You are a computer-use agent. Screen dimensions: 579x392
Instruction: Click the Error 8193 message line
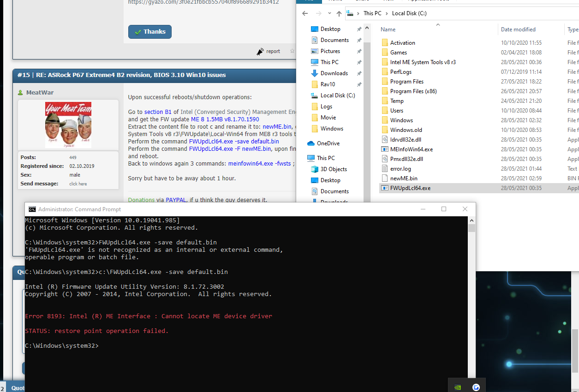149,316
